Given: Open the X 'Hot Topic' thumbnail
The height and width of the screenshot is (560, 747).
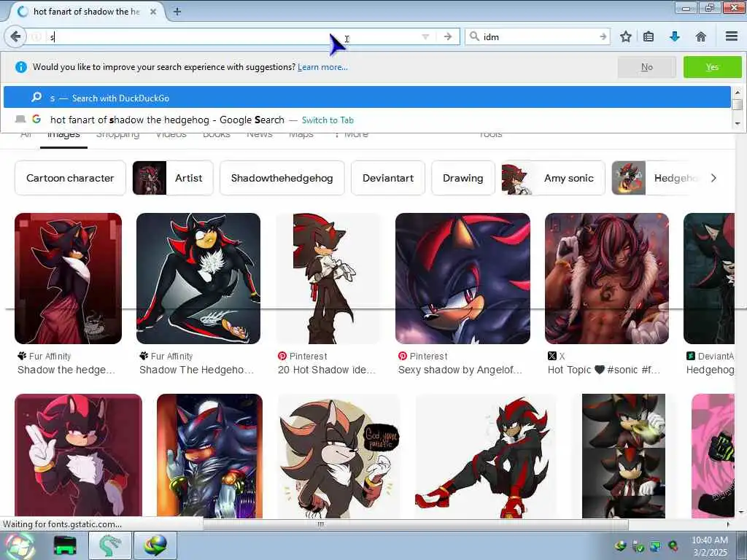Looking at the screenshot, I should 606,278.
